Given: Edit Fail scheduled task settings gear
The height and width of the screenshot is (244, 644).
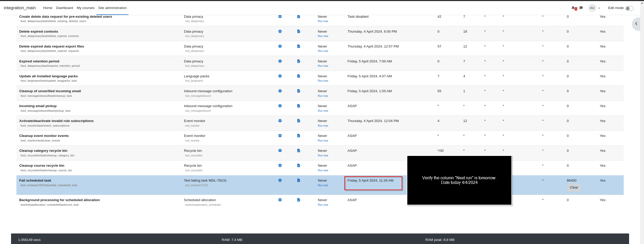Looking at the screenshot, I should coord(280,180).
